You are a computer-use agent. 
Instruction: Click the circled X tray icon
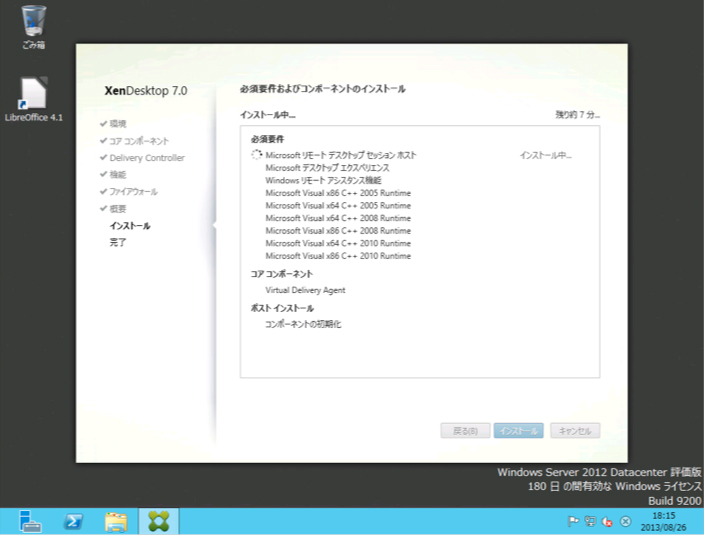pyautogui.click(x=625, y=522)
